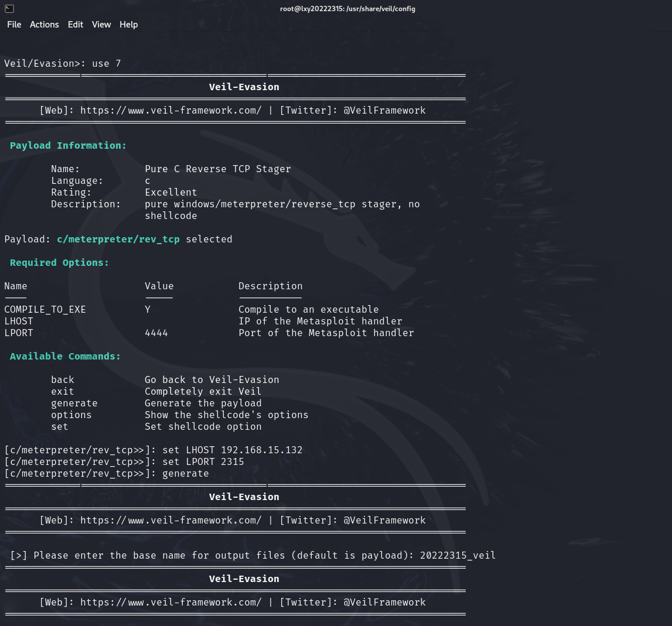
Task: Click the second @VeilFramework Twitter handle
Action: click(384, 520)
